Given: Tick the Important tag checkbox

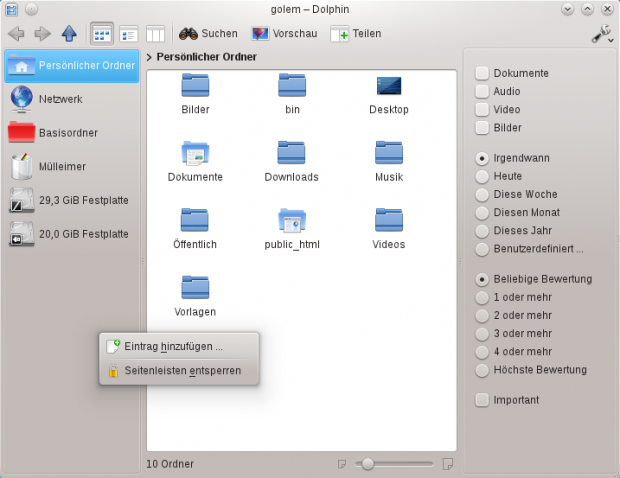Looking at the screenshot, I should 483,400.
